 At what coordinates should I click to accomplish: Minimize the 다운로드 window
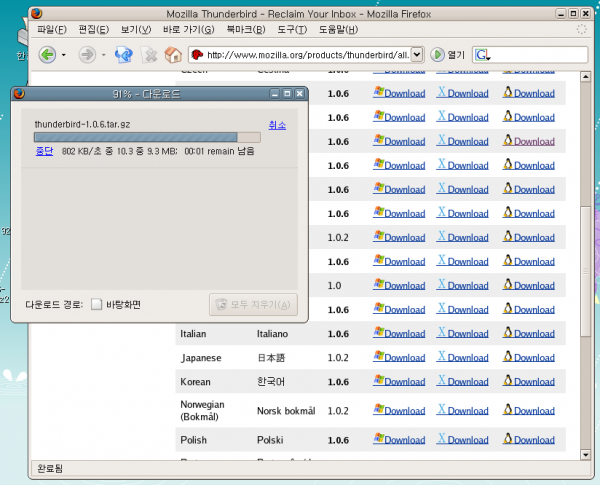pyautogui.click(x=274, y=94)
